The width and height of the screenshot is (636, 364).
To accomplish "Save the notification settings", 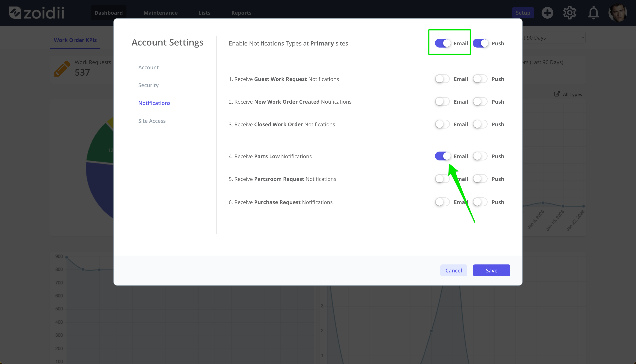I will click(492, 270).
